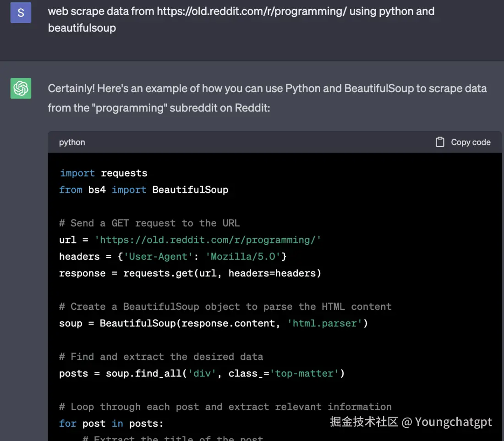Open the old.reddit.com URL in user prompt
504x441 pixels.
click(x=252, y=11)
